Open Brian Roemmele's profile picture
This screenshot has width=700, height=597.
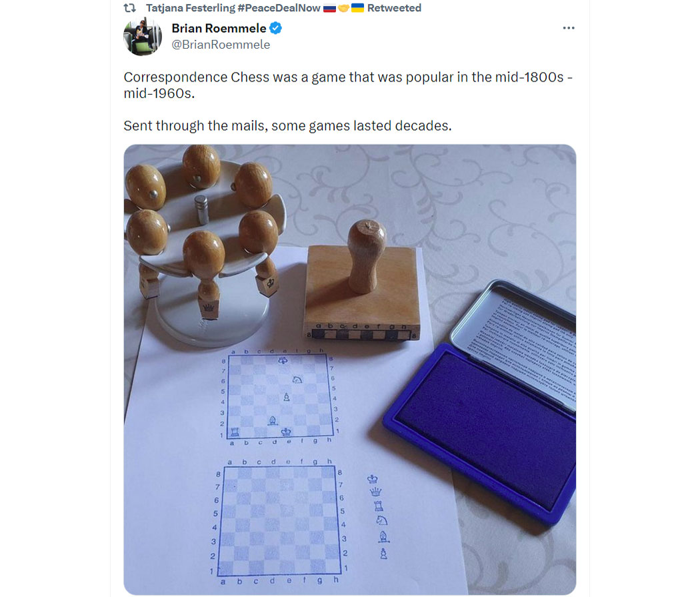coord(143,37)
